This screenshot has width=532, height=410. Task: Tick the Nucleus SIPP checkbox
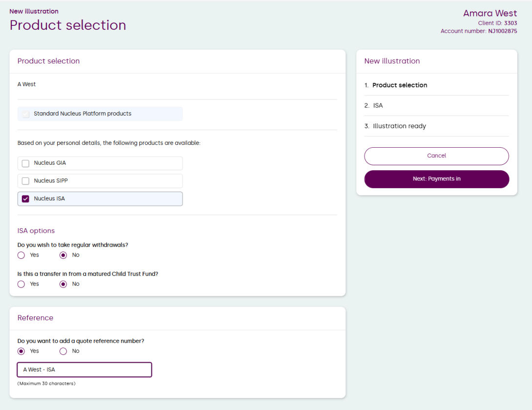coord(26,181)
